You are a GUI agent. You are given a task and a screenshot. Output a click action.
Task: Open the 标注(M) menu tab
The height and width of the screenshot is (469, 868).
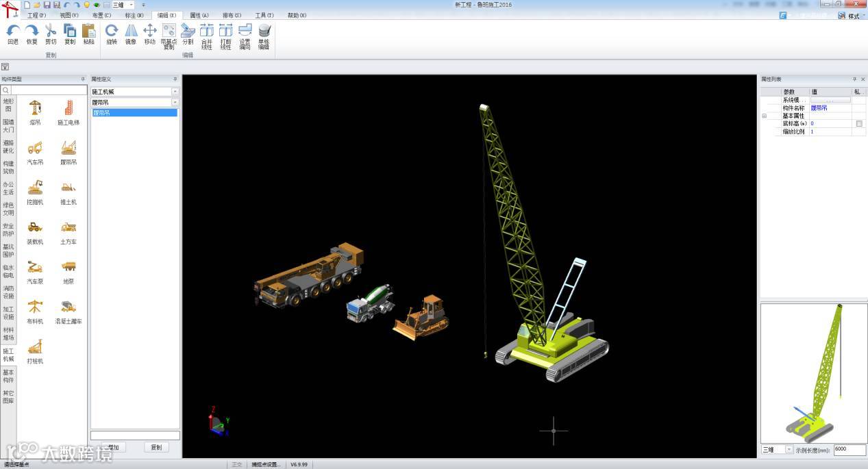134,15
